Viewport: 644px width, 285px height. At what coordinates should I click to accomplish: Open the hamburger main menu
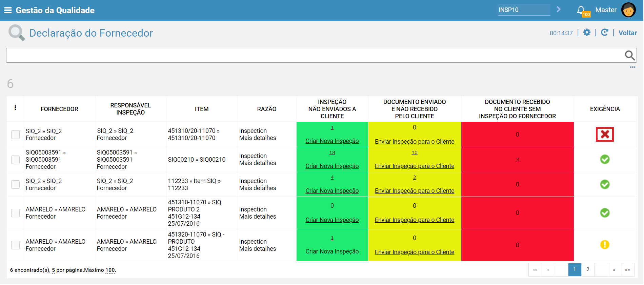(x=8, y=10)
